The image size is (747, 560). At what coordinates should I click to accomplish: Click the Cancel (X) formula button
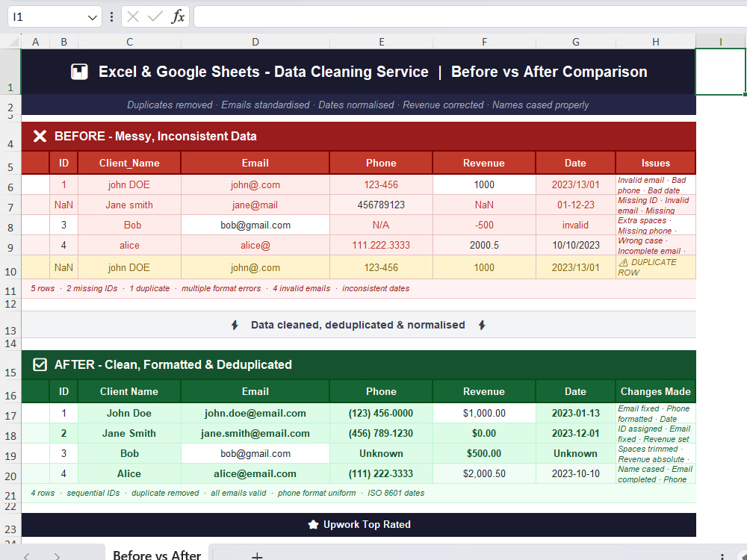point(134,17)
